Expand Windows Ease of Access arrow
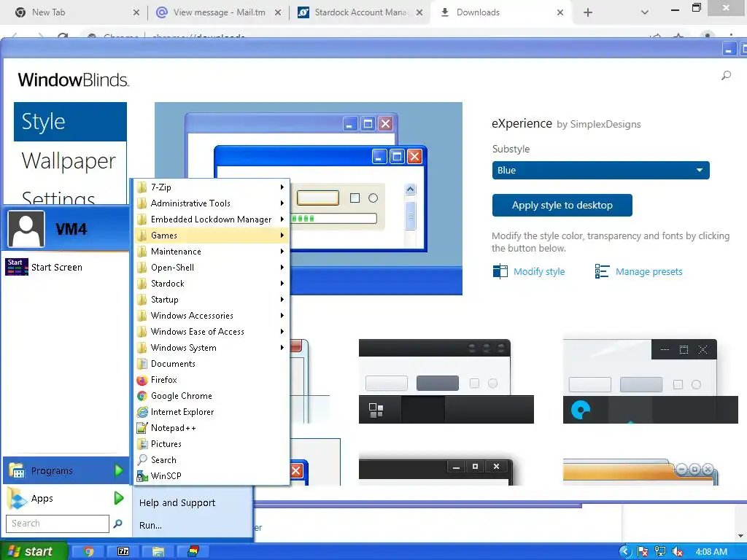This screenshot has height=560, width=747. coord(282,332)
